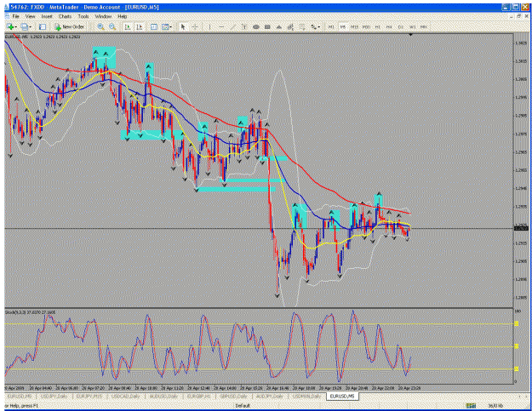Expand the Periods dropdown arrow
This screenshot has width=532, height=411.
[170, 26]
